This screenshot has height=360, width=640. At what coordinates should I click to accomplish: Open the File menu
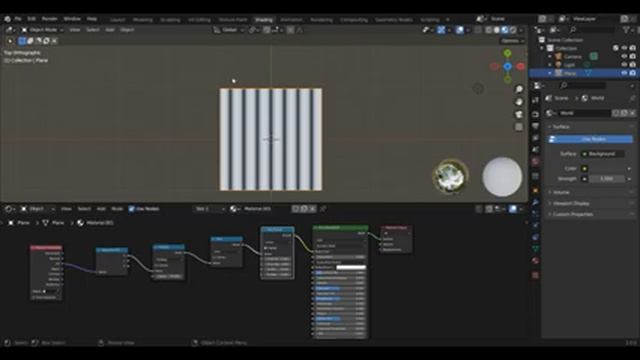[x=18, y=19]
